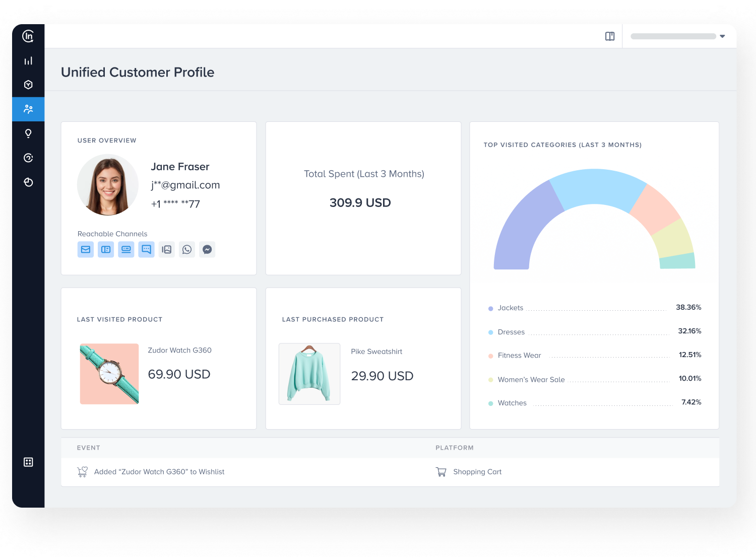Open the Pike Sweatshirt product name

pyautogui.click(x=376, y=352)
